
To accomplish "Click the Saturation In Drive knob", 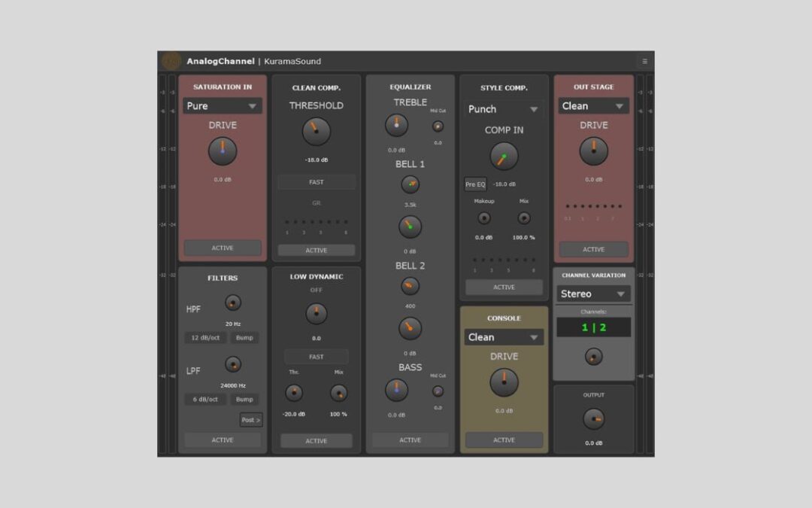I will pos(222,151).
